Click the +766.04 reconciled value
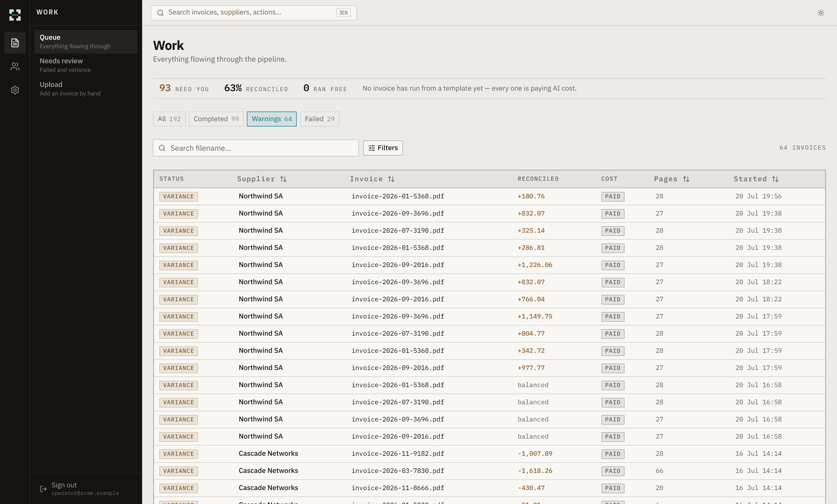The image size is (837, 504). (531, 299)
